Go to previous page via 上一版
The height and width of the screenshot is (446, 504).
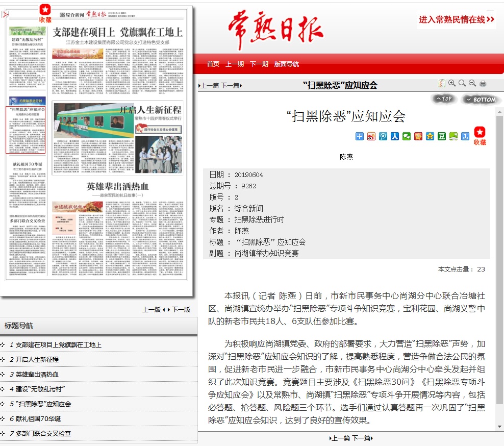tap(152, 310)
